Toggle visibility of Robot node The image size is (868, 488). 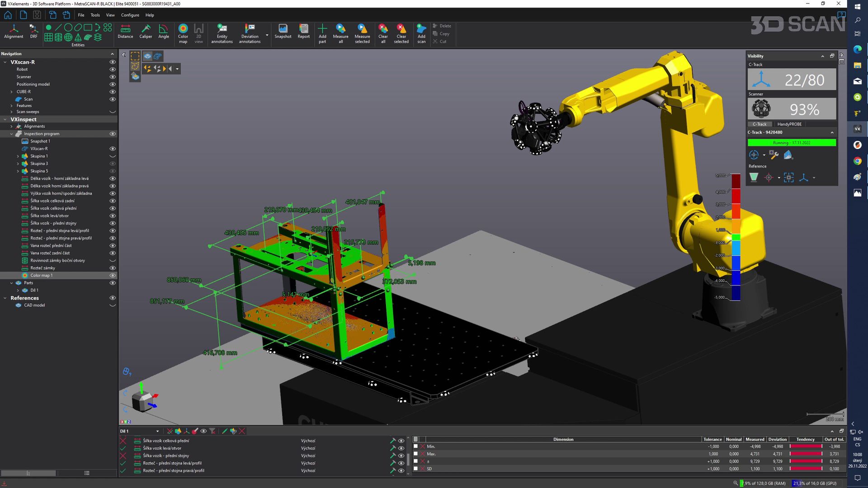[x=113, y=70]
